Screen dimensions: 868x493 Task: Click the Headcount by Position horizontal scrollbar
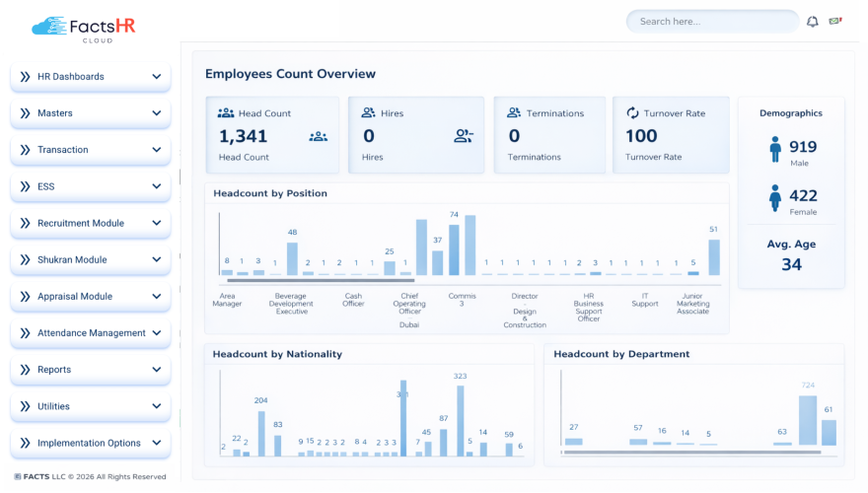(x=321, y=281)
